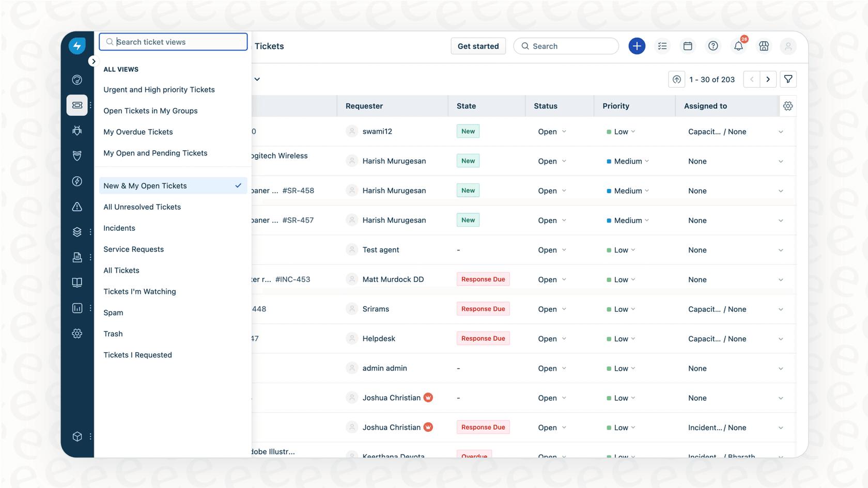Viewport: 868px width, 488px height.
Task: Click the blue plus button to create new
Action: [x=637, y=46]
